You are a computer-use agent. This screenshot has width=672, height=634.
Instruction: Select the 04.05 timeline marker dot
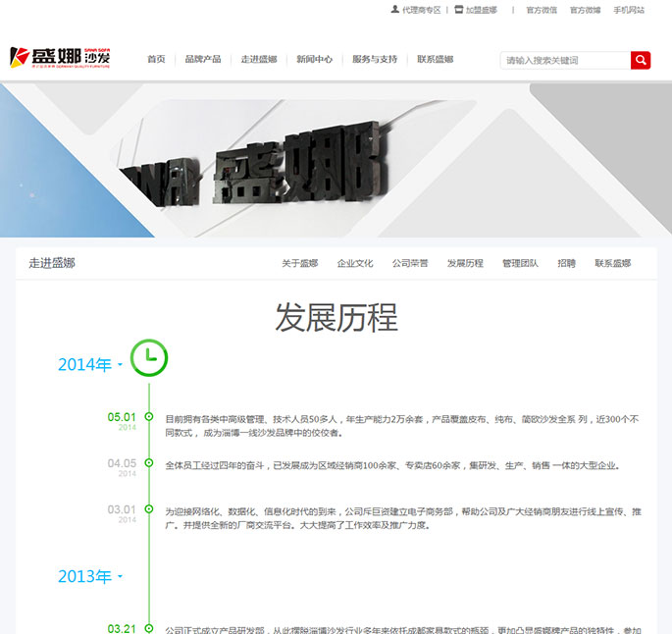(149, 463)
